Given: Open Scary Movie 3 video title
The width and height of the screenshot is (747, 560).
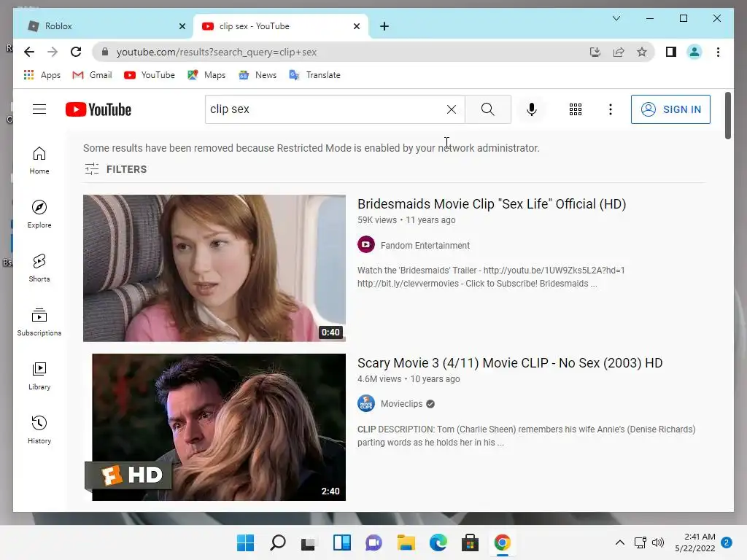Looking at the screenshot, I should click(510, 363).
